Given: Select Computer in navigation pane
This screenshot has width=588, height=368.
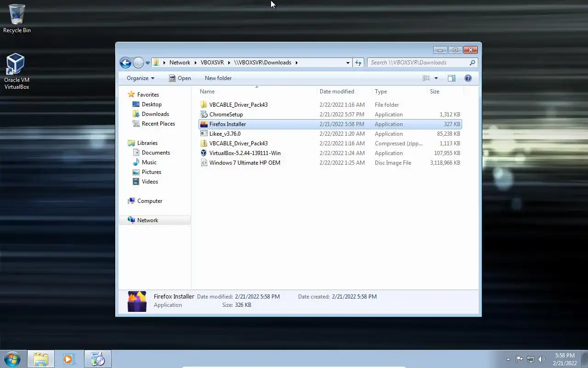Looking at the screenshot, I should [150, 201].
